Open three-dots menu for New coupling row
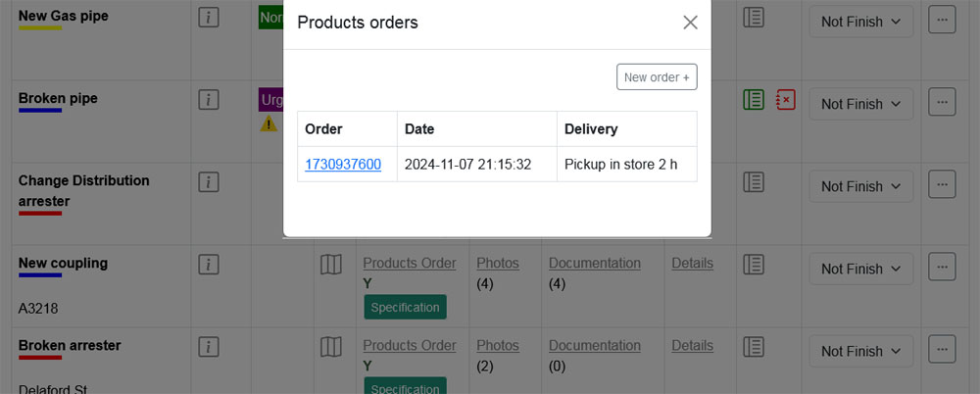This screenshot has height=394, width=980. (x=942, y=267)
